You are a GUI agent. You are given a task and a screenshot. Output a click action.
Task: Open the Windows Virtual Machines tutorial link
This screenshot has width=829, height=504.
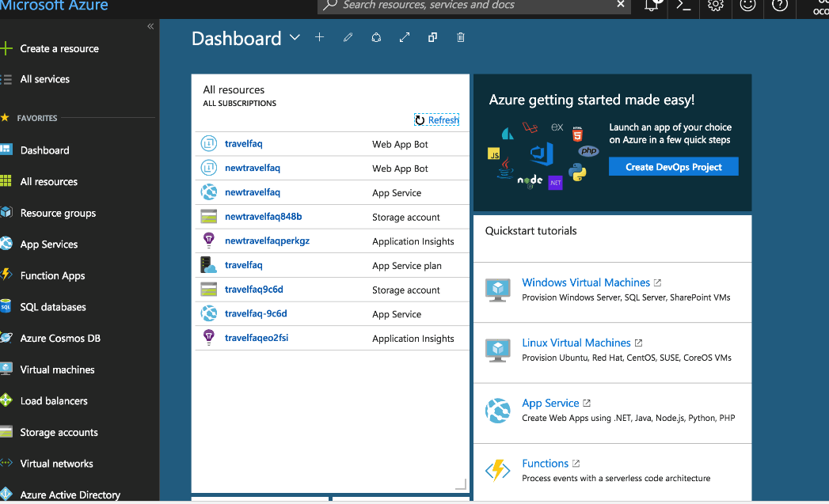click(x=586, y=282)
